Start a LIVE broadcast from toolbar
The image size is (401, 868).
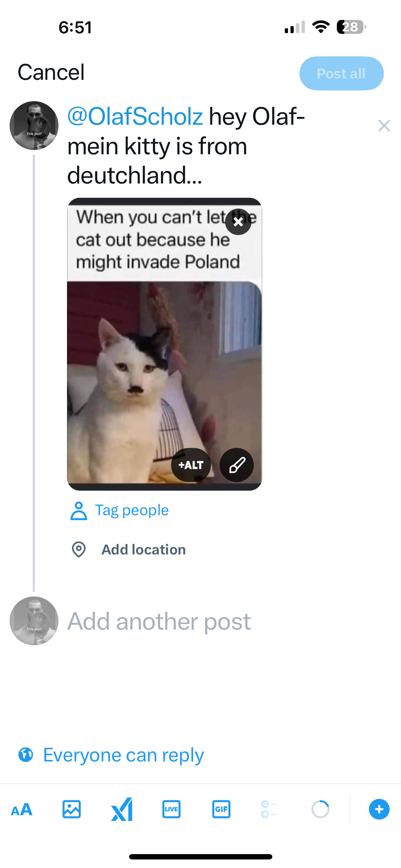171,809
